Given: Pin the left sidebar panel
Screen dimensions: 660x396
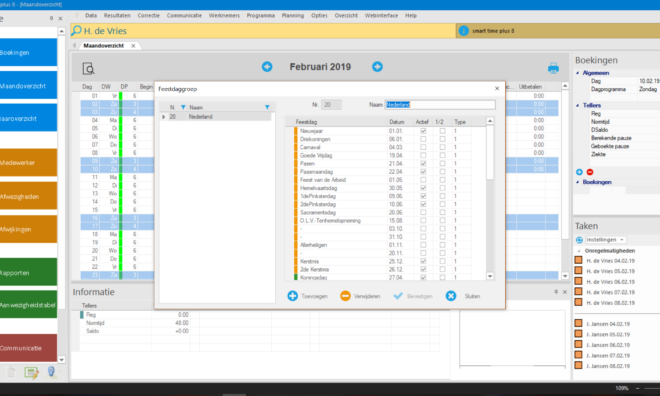Looking at the screenshot, I should click(x=51, y=18).
